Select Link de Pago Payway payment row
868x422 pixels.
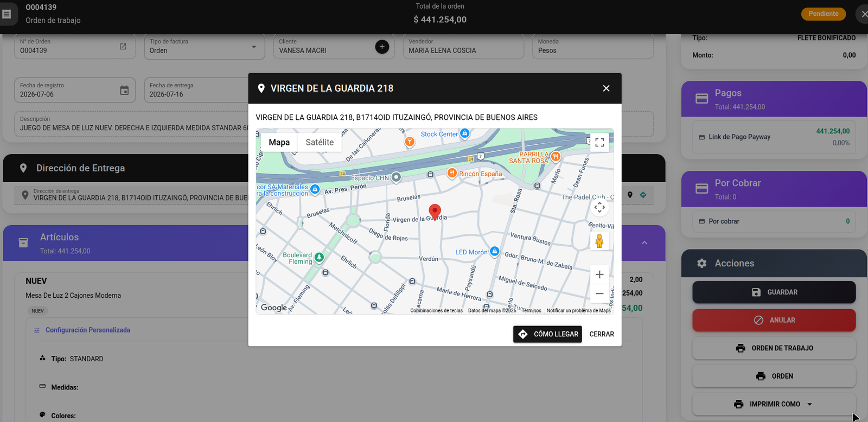(774, 137)
